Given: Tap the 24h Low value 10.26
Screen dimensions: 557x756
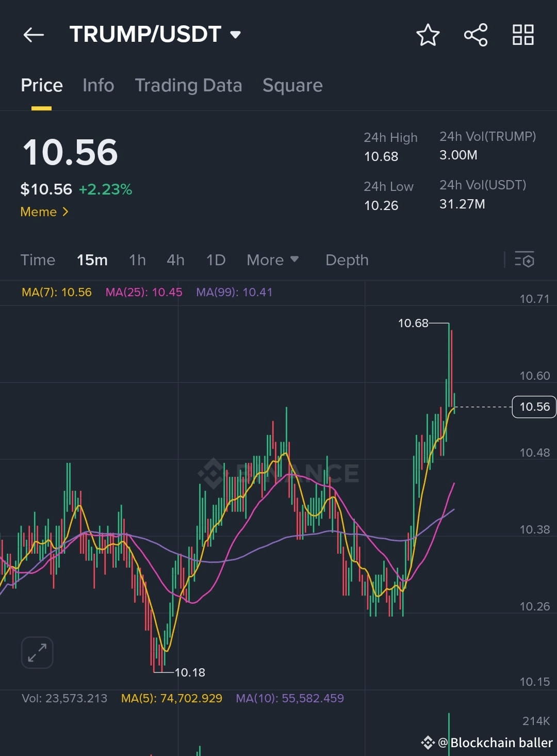Looking at the screenshot, I should click(x=381, y=205).
